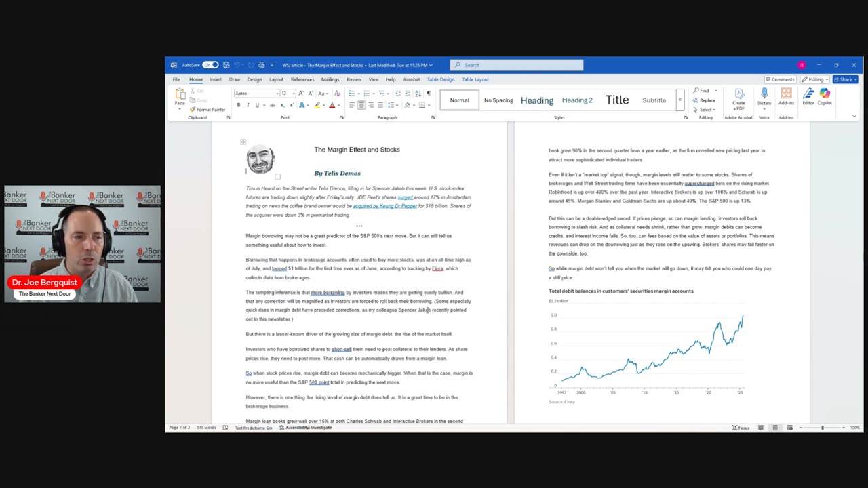
Task: Turn off the AutoSave switch
Action: point(210,65)
